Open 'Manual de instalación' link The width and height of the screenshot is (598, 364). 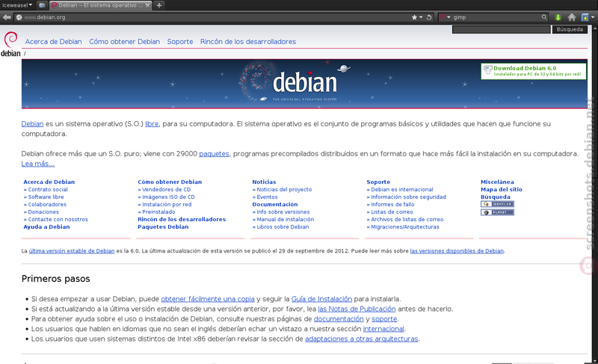(286, 220)
